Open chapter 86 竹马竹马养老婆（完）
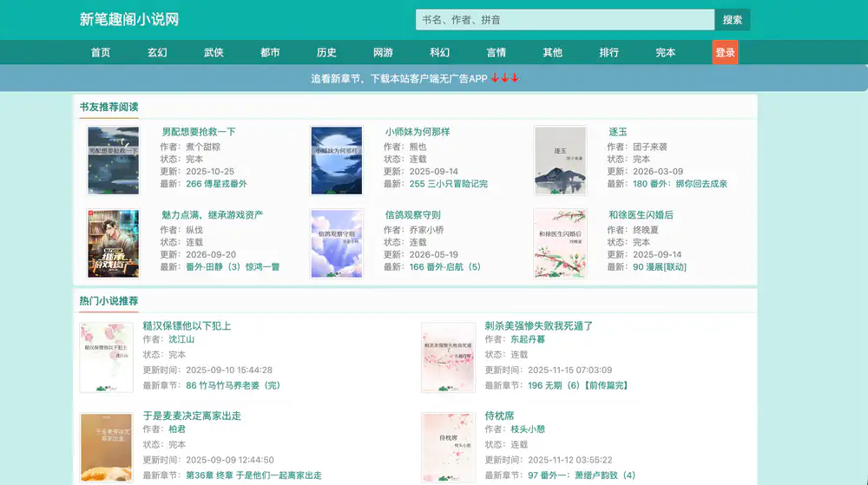Viewport: 868px width, 485px height. coord(233,385)
